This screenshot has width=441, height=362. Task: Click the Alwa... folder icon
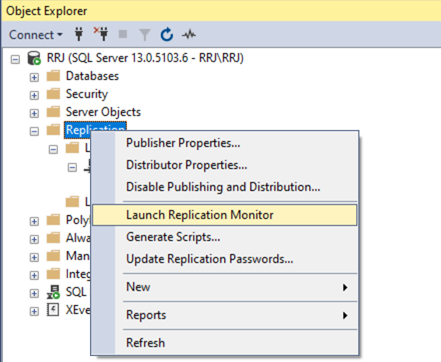click(x=53, y=238)
